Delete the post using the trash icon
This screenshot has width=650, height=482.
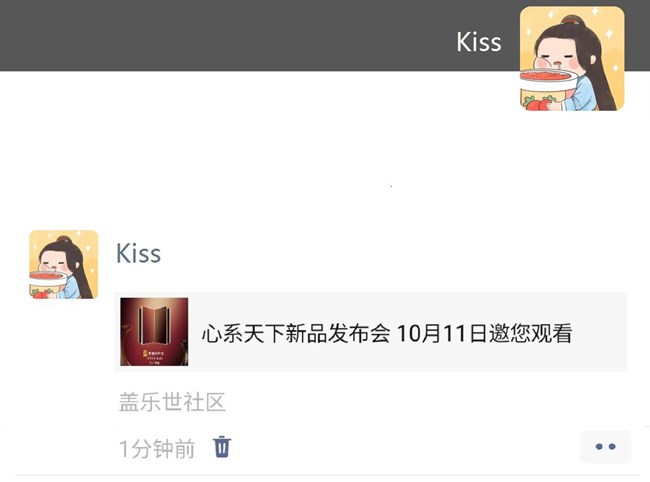pyautogui.click(x=222, y=447)
